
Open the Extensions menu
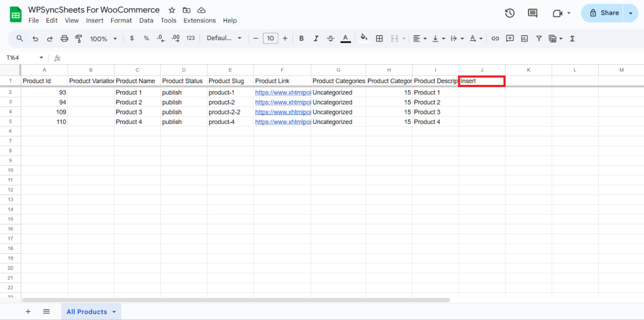[199, 21]
